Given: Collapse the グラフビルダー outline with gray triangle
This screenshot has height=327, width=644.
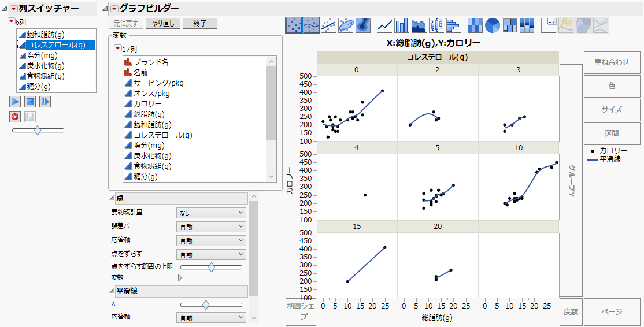Looking at the screenshot, I should point(105,9).
